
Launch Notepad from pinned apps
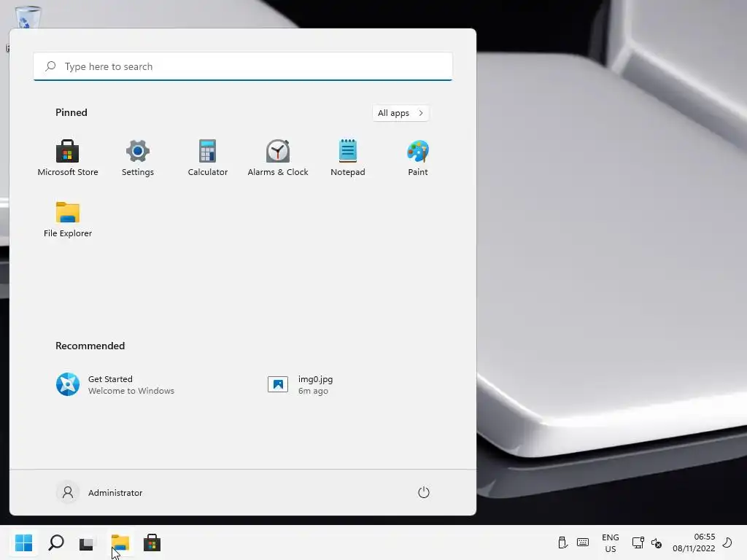[x=348, y=158]
